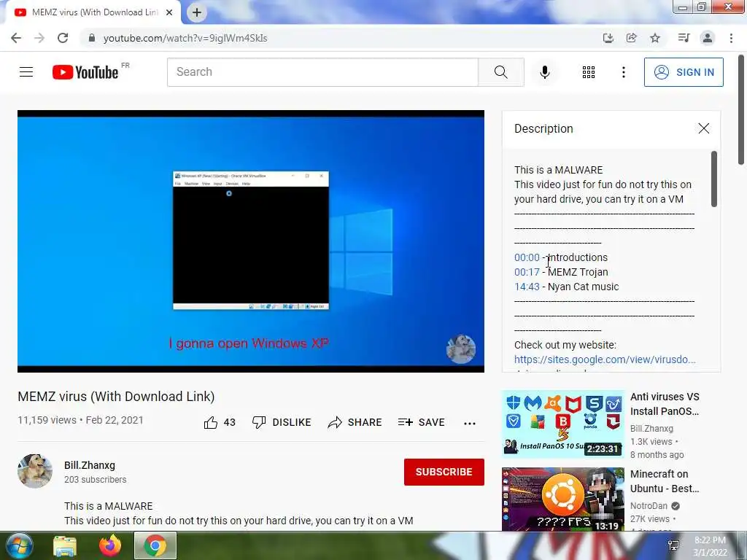Open the media controls icon in Chrome
This screenshot has height=560, width=747.
coord(684,38)
